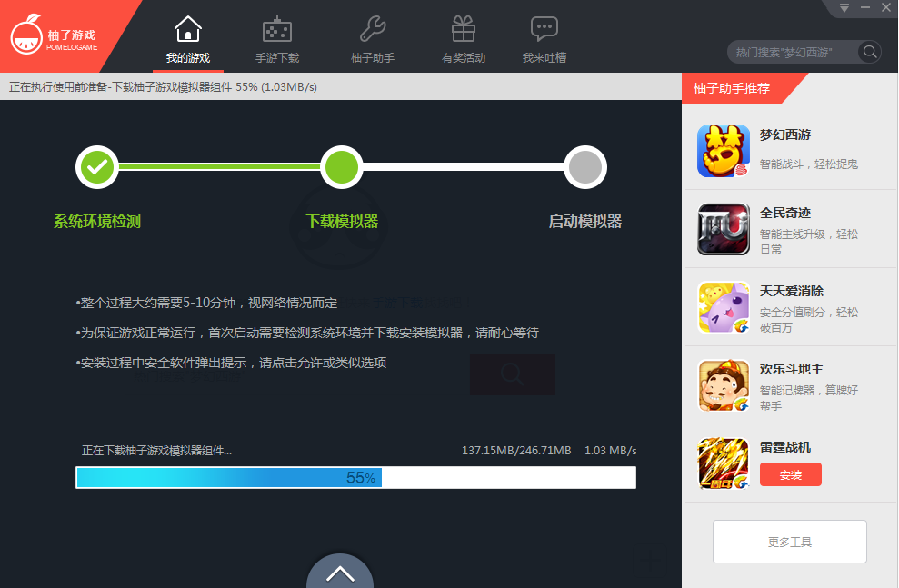Minimize the Pomelogame window
The image size is (899, 588).
(865, 7)
